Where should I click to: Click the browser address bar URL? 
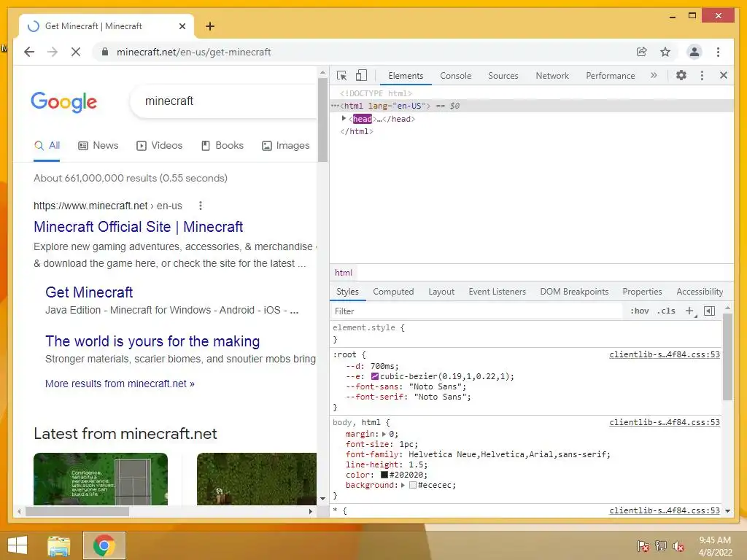point(193,52)
